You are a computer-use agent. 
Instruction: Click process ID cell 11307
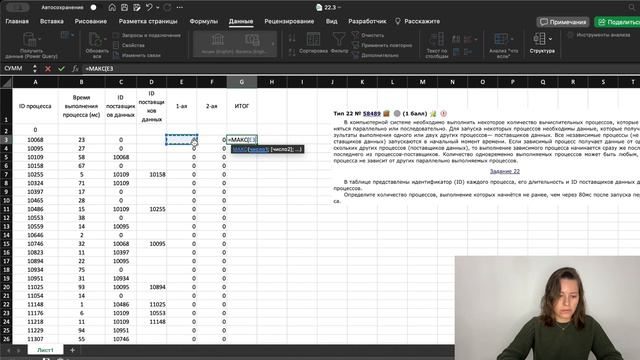(35, 339)
